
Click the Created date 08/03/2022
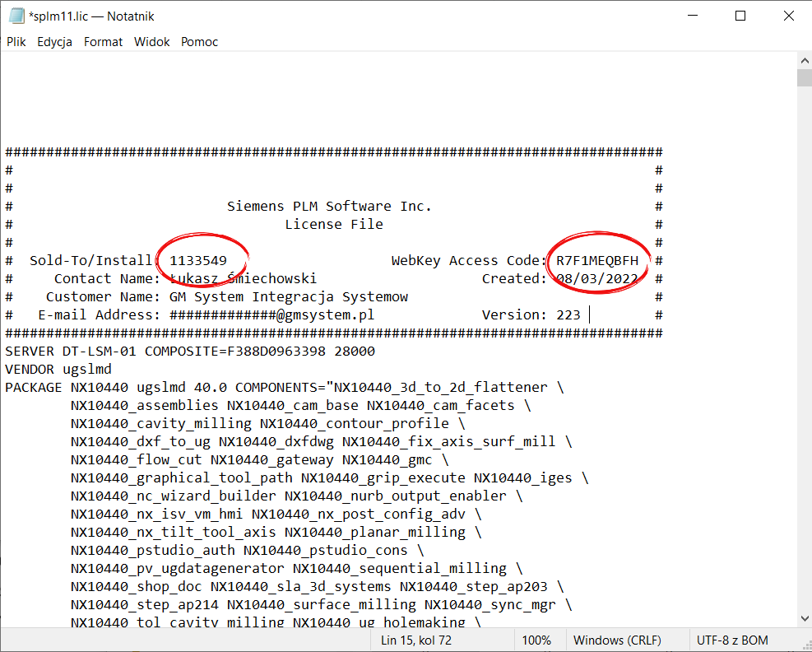pyautogui.click(x=597, y=279)
